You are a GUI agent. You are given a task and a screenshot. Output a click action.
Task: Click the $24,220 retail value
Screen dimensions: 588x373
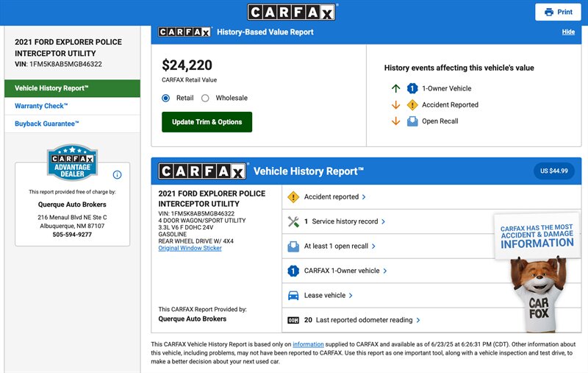coord(187,65)
